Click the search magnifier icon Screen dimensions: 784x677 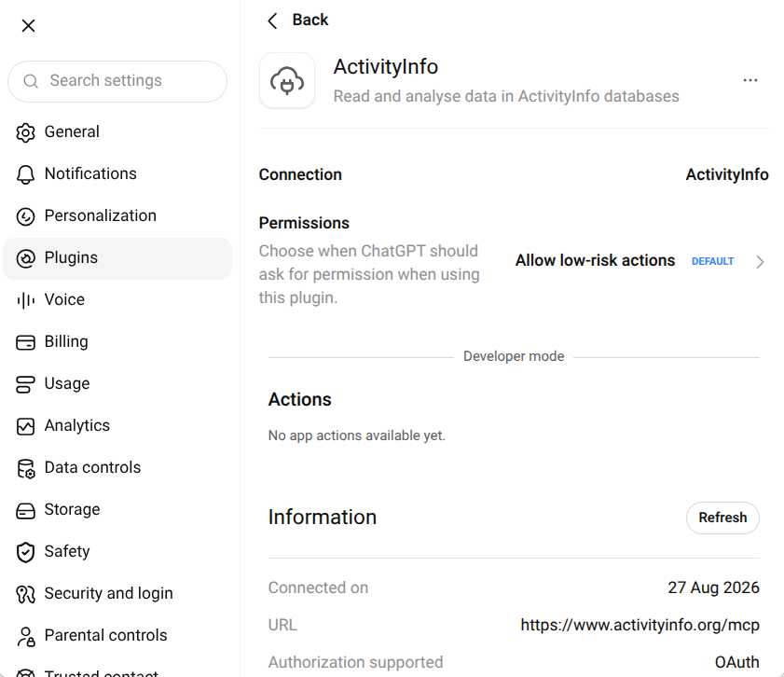pos(31,81)
